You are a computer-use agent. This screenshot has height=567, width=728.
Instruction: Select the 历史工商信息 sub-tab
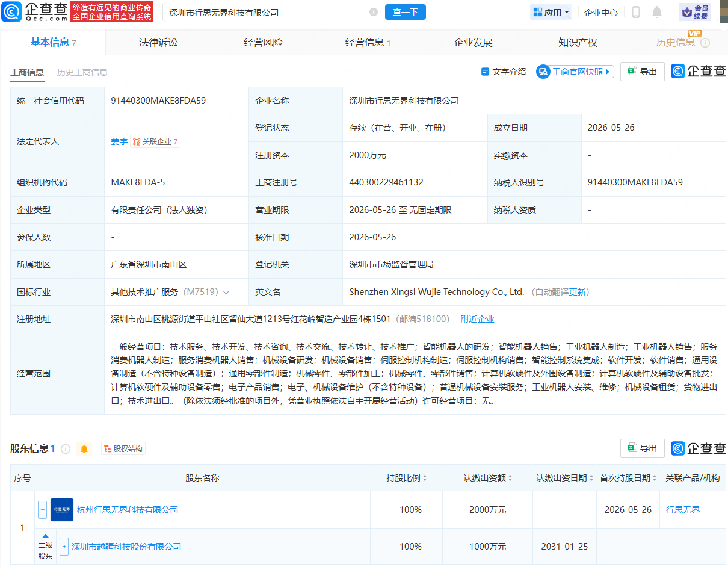[x=82, y=72]
